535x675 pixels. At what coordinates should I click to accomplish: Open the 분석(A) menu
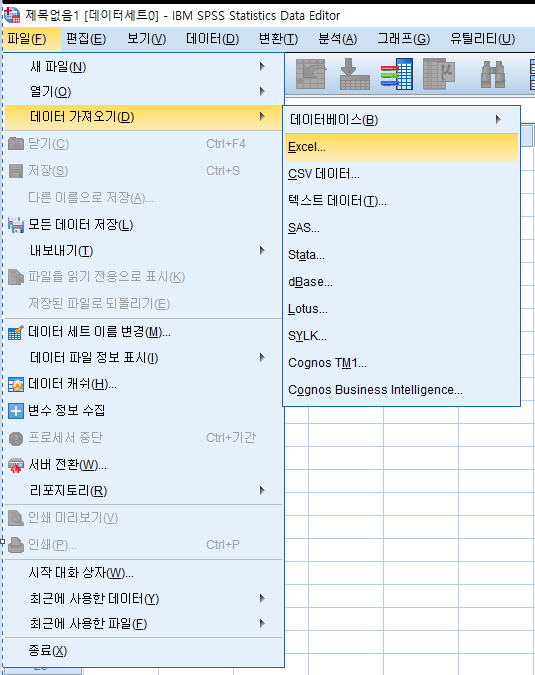coord(337,39)
